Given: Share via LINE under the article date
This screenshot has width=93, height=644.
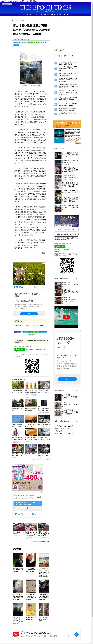Looking at the screenshot, I should click(x=29, y=43).
